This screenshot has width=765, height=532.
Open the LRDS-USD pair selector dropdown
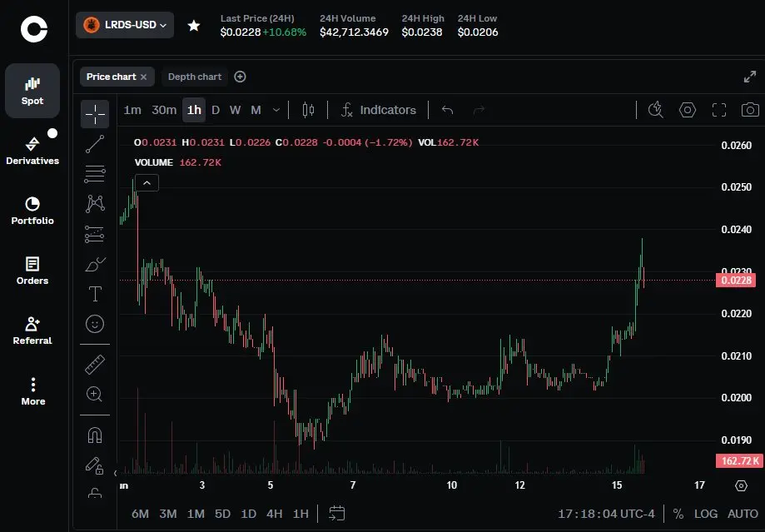click(x=125, y=25)
